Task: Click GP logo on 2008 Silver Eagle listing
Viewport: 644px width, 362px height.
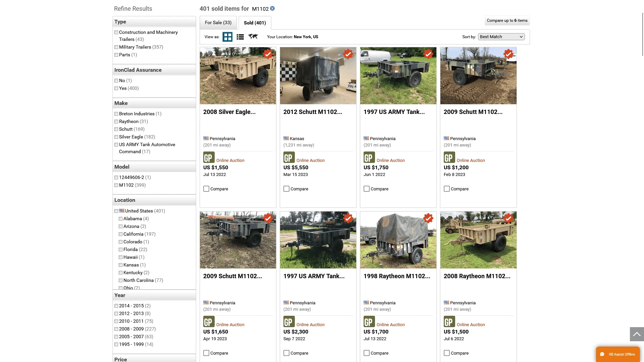Action: coord(209,157)
